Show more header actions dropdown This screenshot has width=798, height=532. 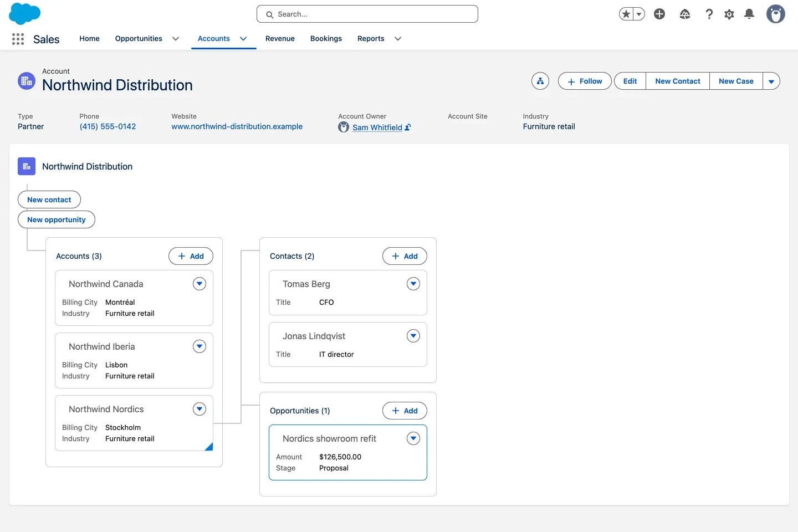[771, 81]
